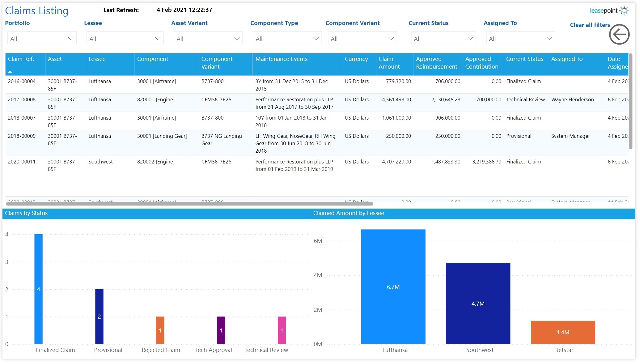Viewport: 640px width, 364px height.
Task: Click the Jetstar axis label
Action: pyautogui.click(x=565, y=350)
